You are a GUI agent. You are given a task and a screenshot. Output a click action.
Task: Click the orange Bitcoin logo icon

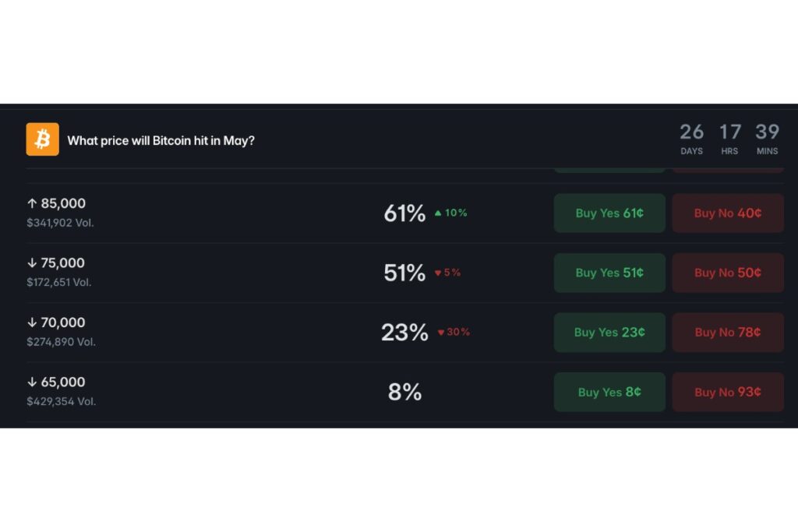click(42, 139)
